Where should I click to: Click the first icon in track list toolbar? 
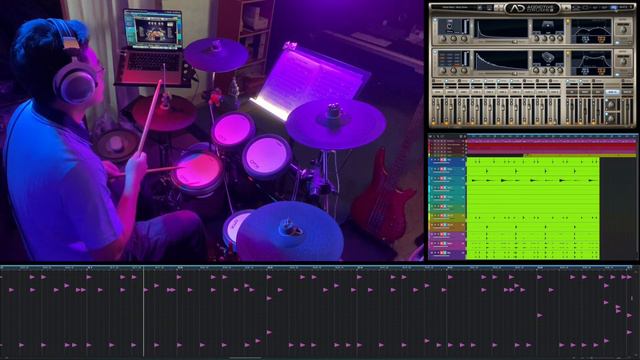(430, 136)
